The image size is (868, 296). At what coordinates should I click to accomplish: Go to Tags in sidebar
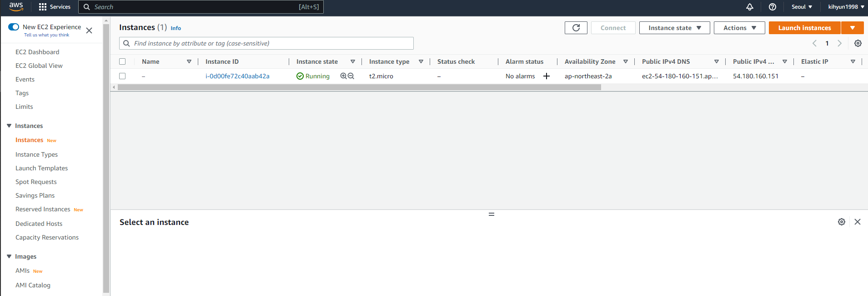pos(22,93)
